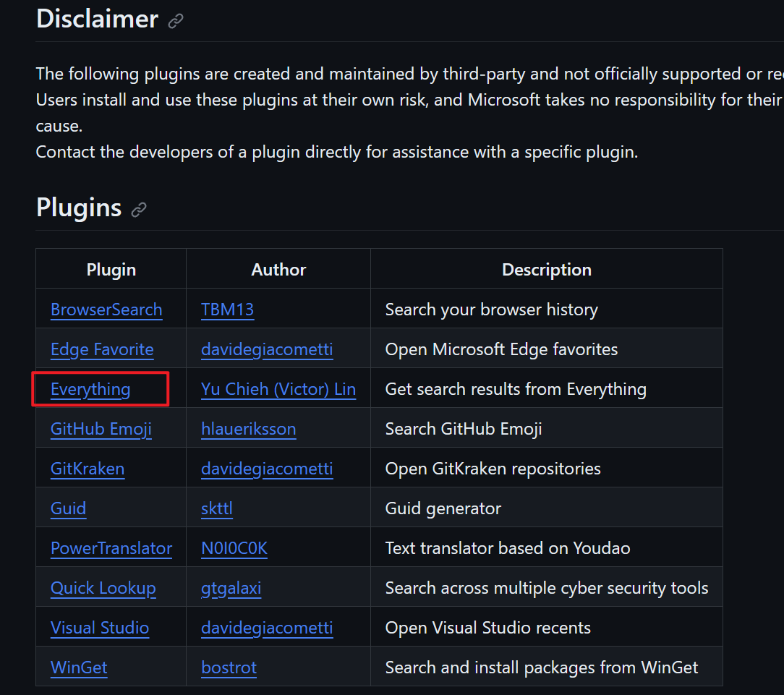Visit author N0I0C0K's profile

pos(234,548)
